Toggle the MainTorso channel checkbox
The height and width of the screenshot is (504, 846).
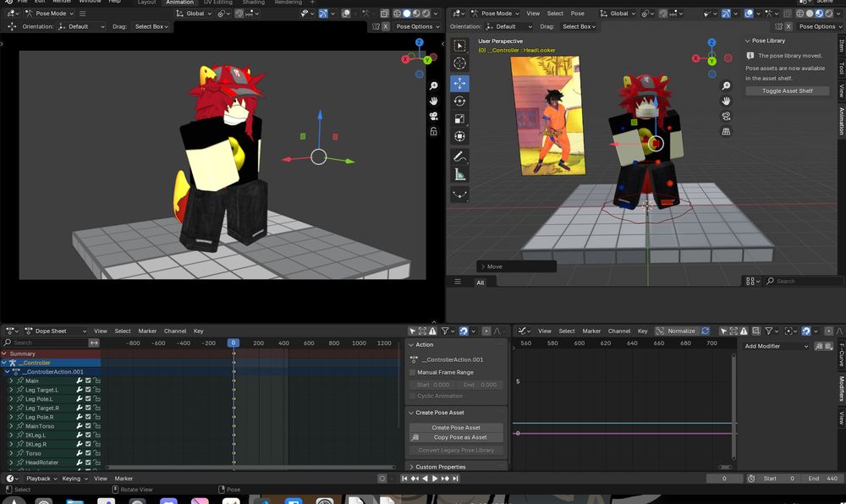(x=88, y=426)
